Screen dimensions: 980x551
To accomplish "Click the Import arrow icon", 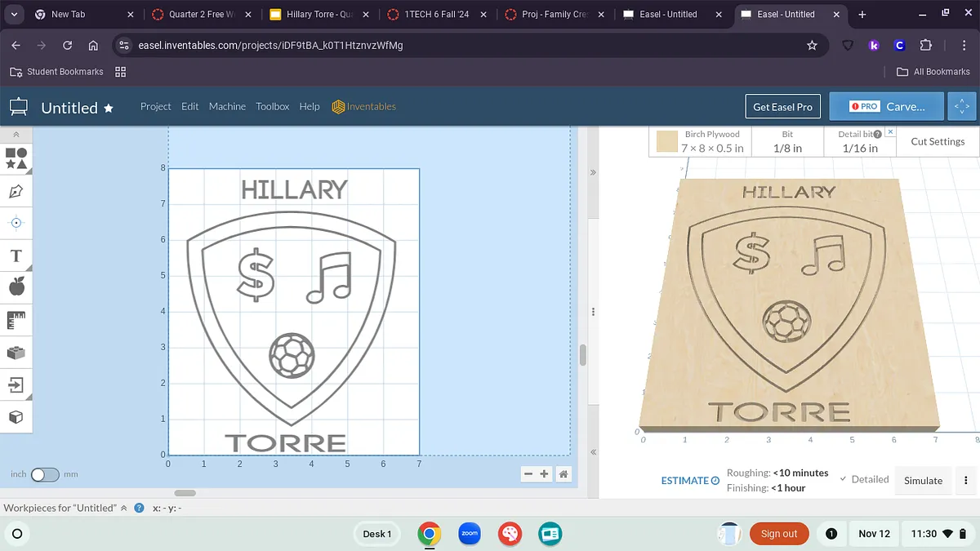I will (x=16, y=384).
